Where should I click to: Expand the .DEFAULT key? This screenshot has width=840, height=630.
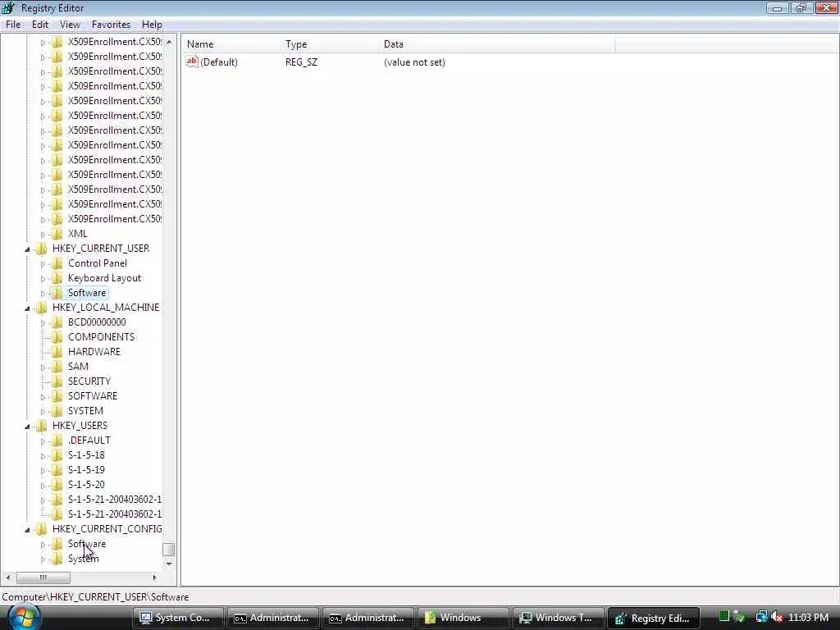tap(43, 441)
